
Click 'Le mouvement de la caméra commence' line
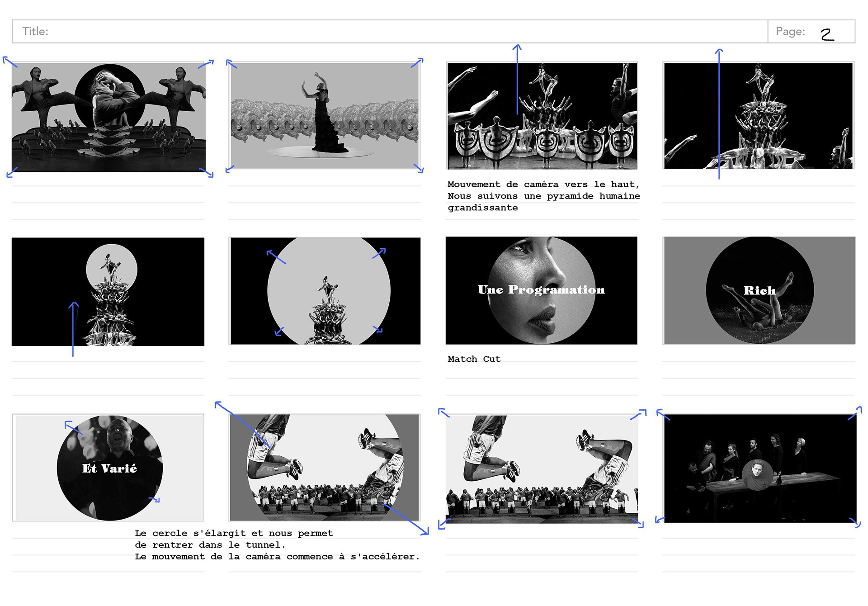277,557
